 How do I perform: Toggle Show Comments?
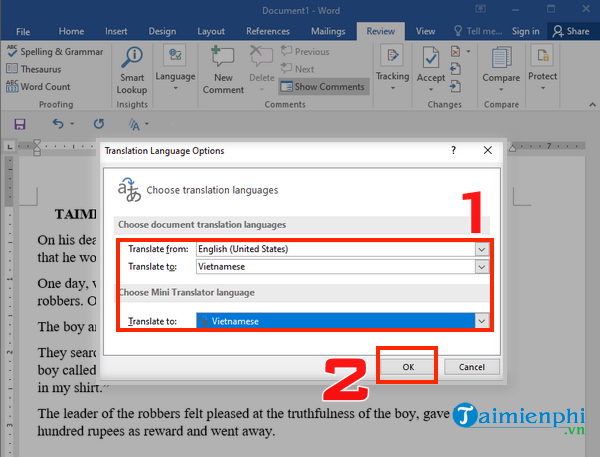323,87
